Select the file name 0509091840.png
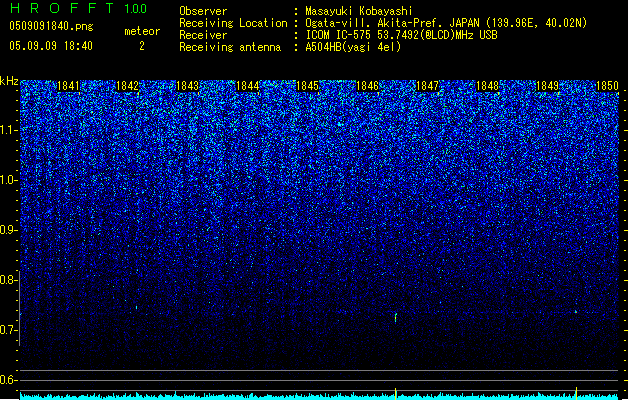This screenshot has height=400, width=629. pyautogui.click(x=51, y=26)
